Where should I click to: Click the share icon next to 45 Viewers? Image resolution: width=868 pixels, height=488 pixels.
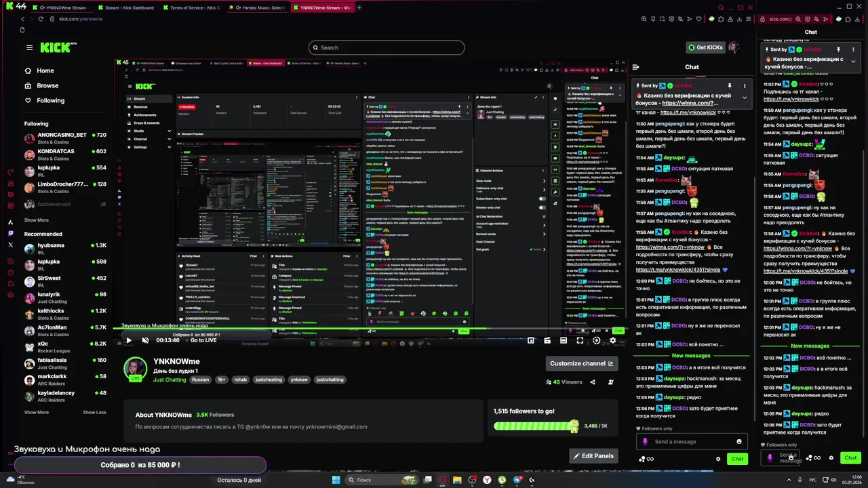(593, 382)
